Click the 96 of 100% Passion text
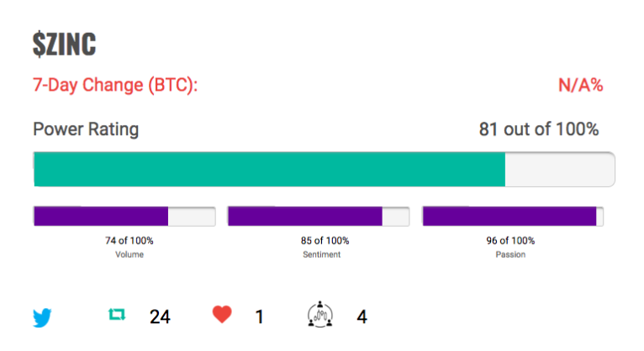This screenshot has height=351, width=644. [510, 241]
